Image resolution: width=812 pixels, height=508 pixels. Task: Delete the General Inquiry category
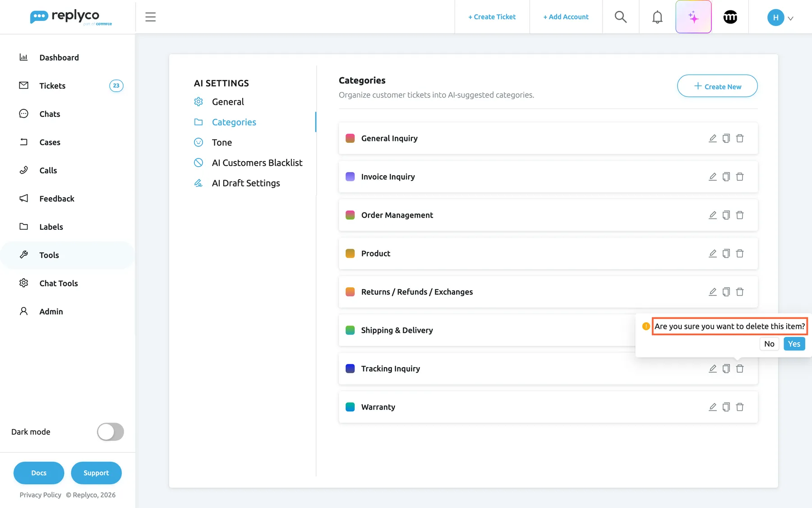[x=740, y=138]
